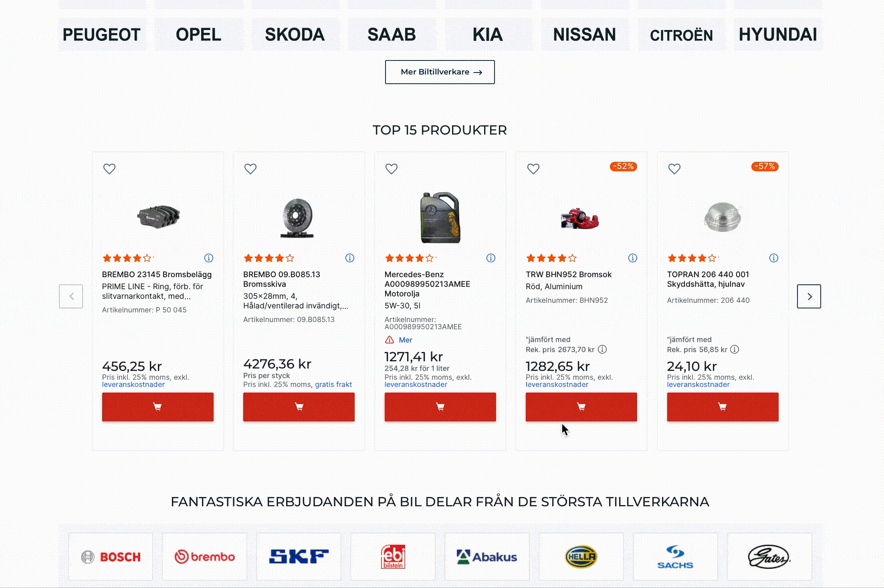Click info icon beside Rek. pris 2673,70 kr

tap(602, 349)
